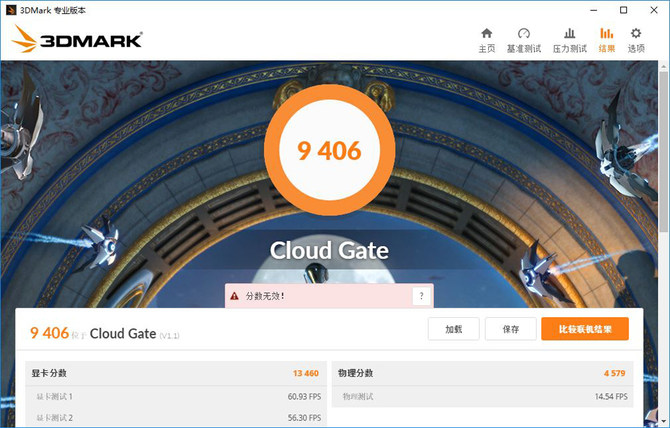Click the 分数无效 invalid score banner
The width and height of the screenshot is (670, 428).
pos(329,296)
